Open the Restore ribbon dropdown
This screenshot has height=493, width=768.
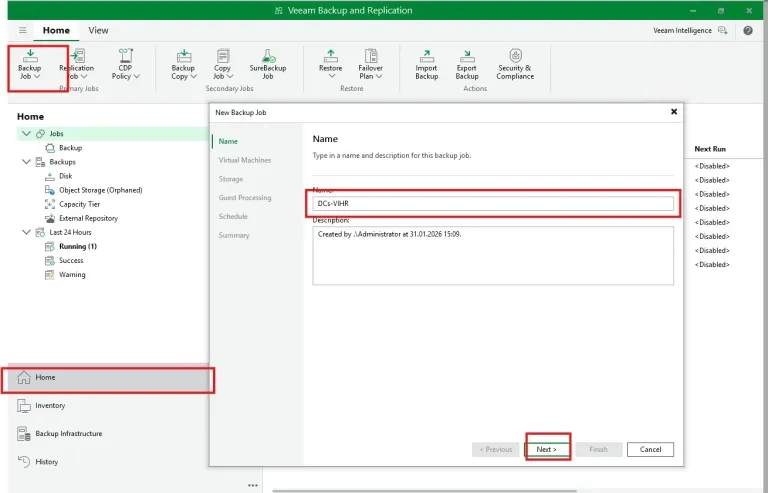(x=330, y=64)
